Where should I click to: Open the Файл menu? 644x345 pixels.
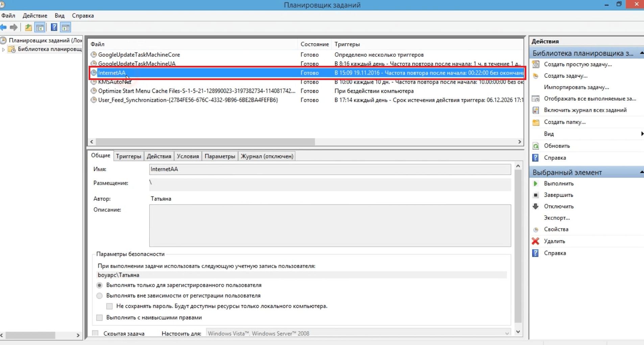(x=8, y=16)
